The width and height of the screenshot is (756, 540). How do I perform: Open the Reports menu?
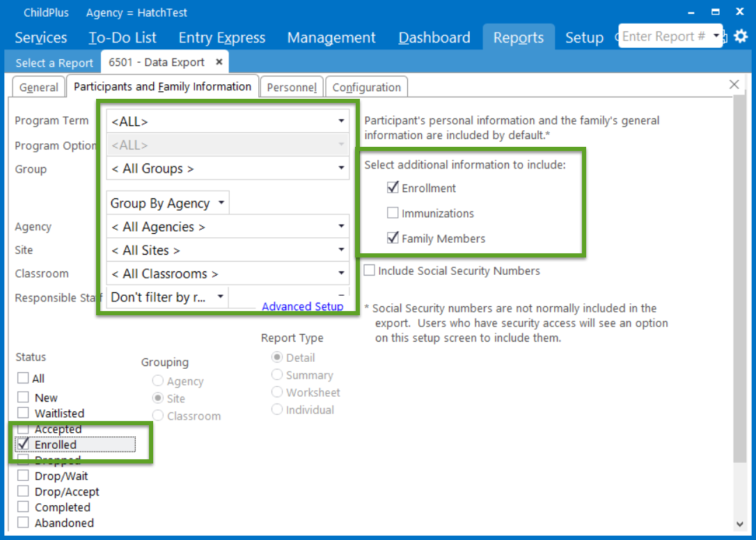tap(519, 38)
